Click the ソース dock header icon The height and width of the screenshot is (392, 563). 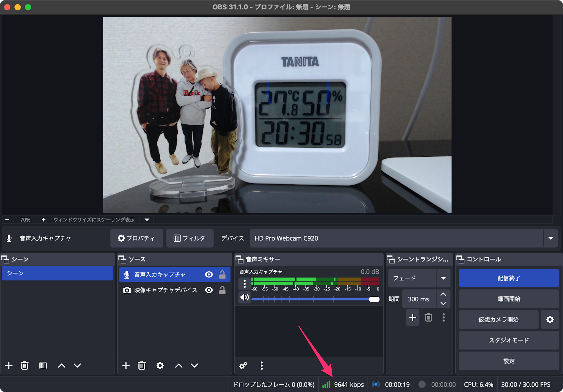tap(122, 259)
